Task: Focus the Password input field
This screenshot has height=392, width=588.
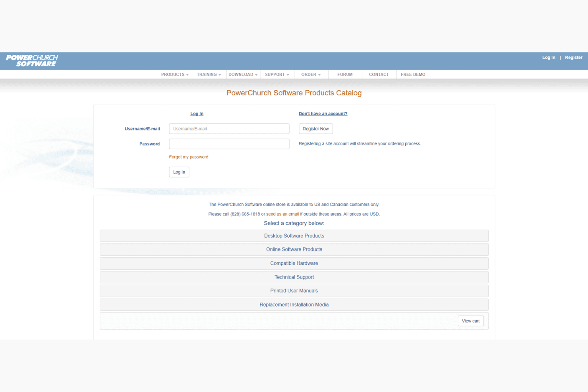Action: point(229,144)
